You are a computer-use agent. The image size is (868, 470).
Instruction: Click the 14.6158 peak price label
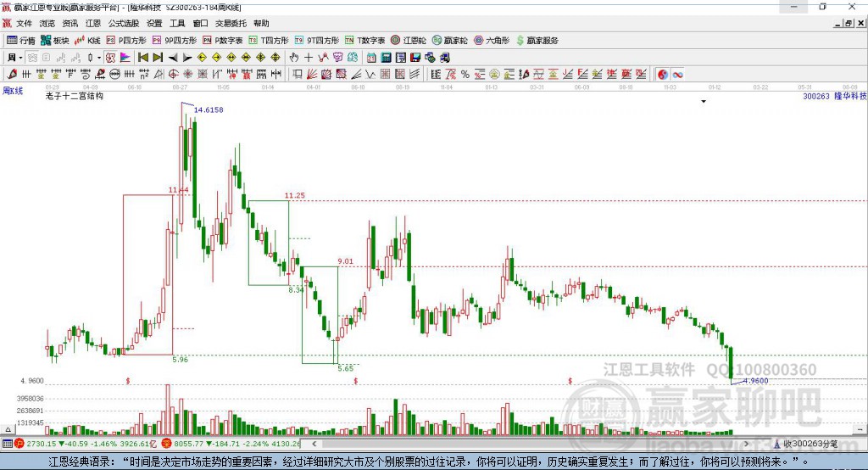[209, 109]
